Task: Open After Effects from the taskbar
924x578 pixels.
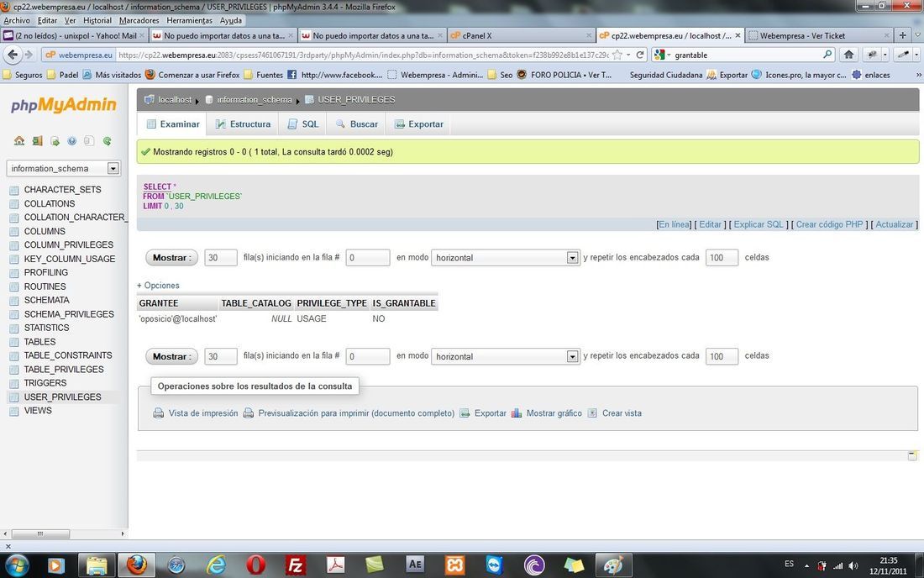Action: 415,565
